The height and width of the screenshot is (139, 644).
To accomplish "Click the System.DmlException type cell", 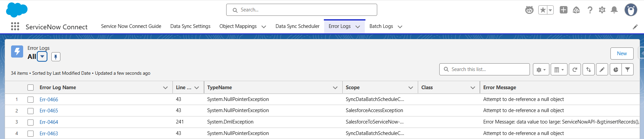I will pyautogui.click(x=230, y=122).
